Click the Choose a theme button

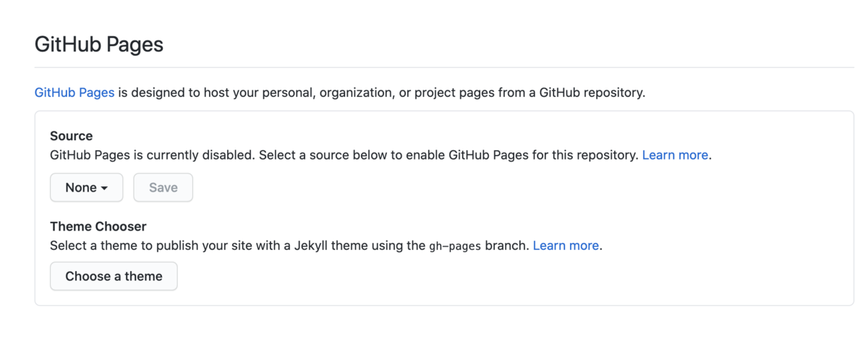(x=114, y=276)
